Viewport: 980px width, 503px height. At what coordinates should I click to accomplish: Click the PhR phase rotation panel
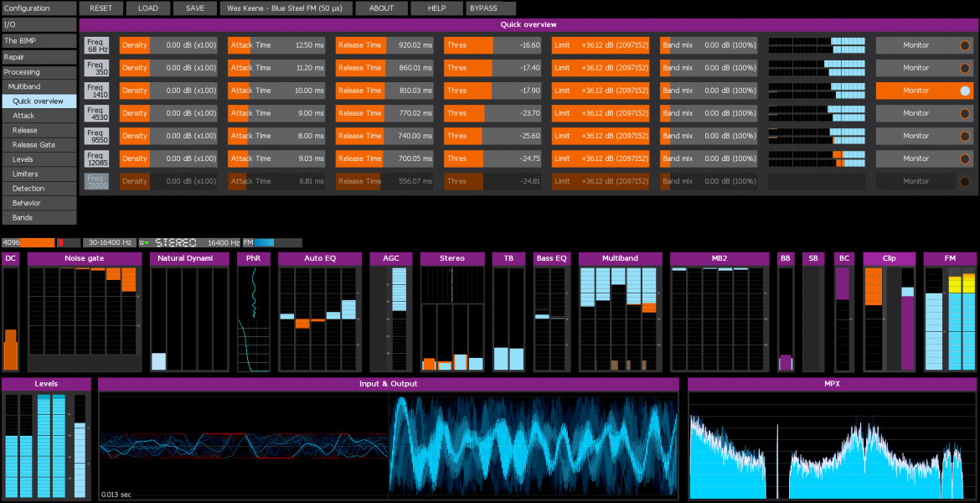[x=254, y=258]
